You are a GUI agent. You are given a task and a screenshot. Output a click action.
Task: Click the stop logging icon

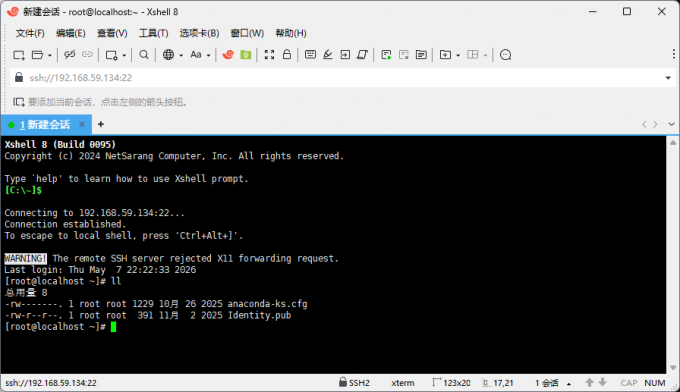(x=404, y=55)
